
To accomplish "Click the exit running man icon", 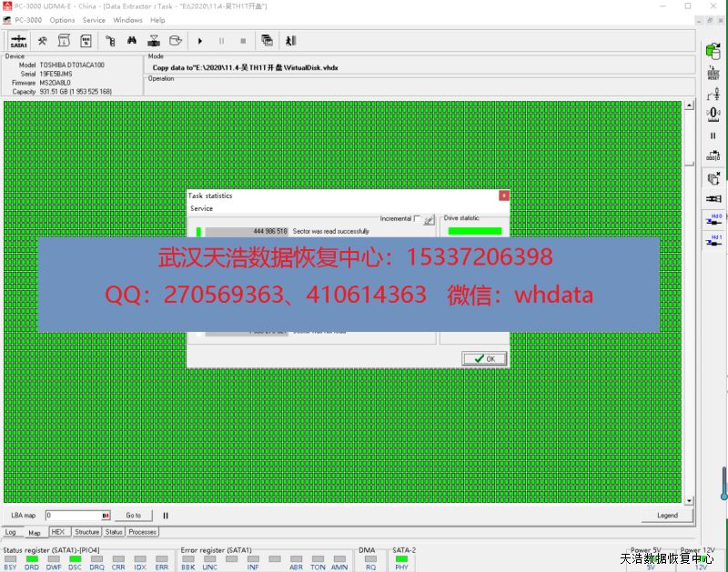I will pyautogui.click(x=290, y=41).
